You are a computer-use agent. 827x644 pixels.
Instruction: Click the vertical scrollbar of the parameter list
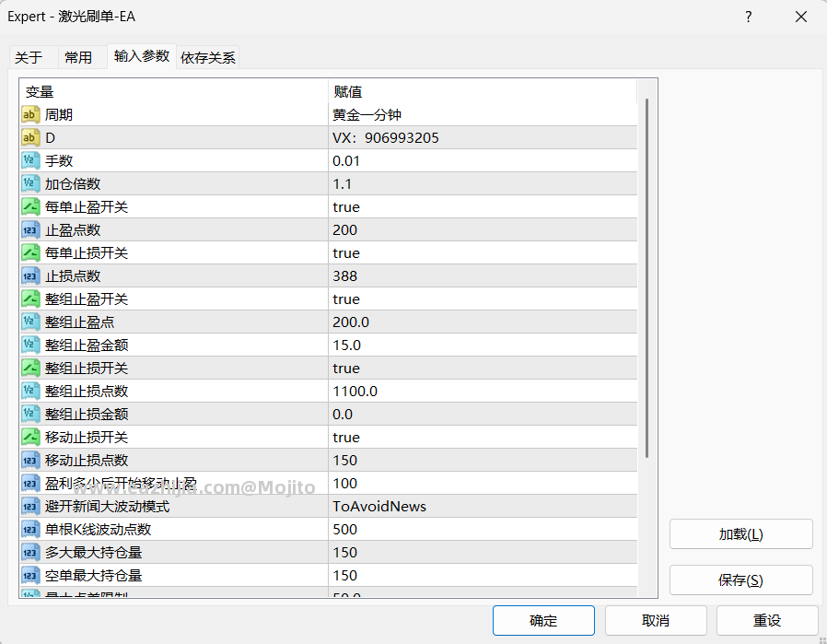tap(646, 278)
